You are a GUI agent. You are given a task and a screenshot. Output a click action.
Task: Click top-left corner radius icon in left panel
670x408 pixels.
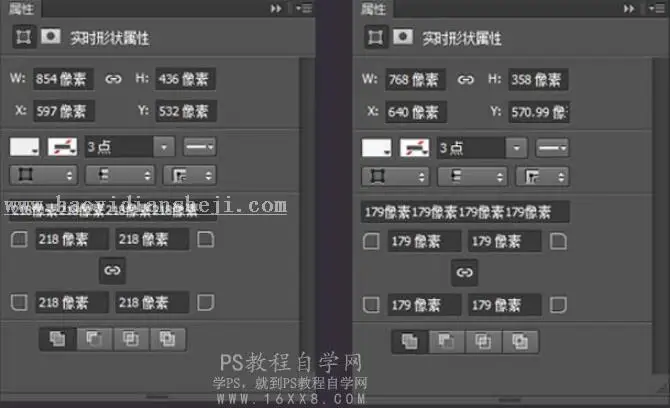(x=19, y=239)
